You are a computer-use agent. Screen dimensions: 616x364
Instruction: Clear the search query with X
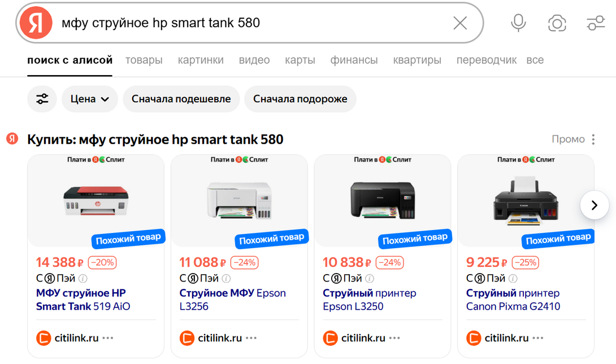coord(460,23)
